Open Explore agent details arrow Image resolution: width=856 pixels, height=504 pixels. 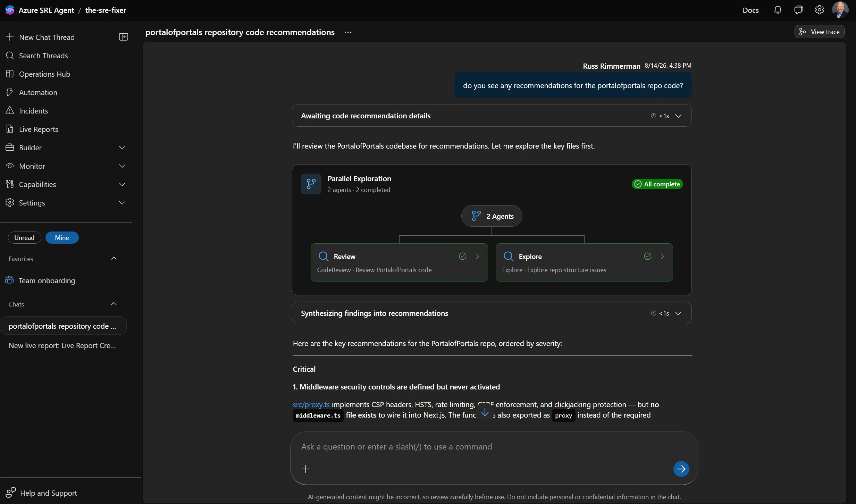[x=662, y=256]
